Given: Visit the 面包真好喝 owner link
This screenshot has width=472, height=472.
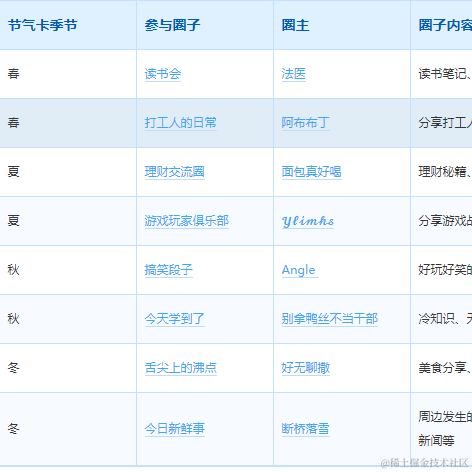Looking at the screenshot, I should coord(312,172).
